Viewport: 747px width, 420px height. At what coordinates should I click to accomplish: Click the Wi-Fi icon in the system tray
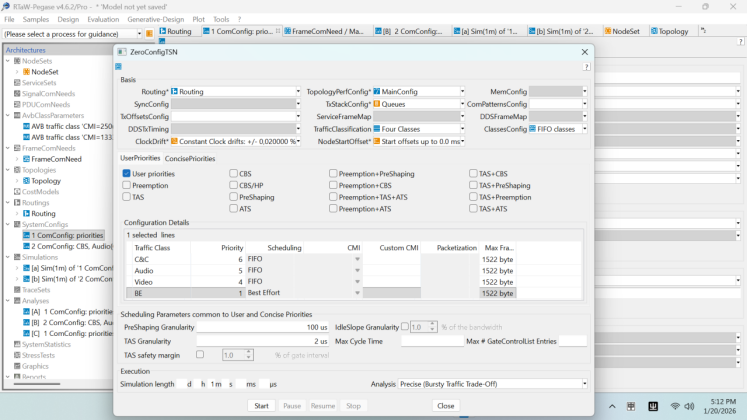[675, 406]
